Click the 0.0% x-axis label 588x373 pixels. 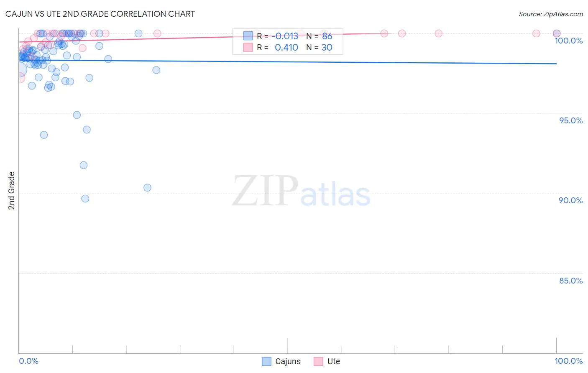coord(29,361)
